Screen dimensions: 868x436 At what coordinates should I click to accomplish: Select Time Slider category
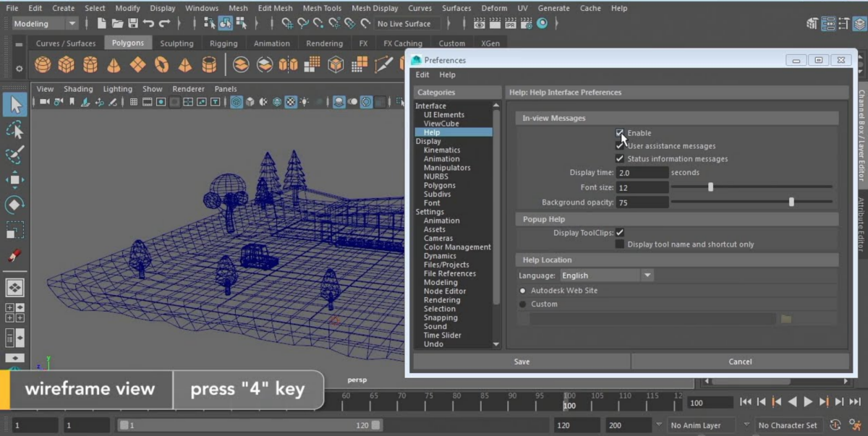pos(443,335)
